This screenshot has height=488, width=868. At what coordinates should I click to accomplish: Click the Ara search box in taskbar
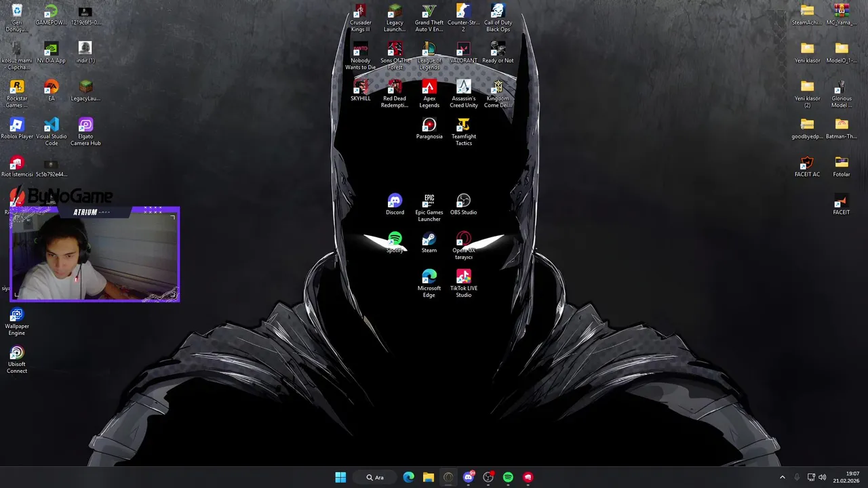376,477
